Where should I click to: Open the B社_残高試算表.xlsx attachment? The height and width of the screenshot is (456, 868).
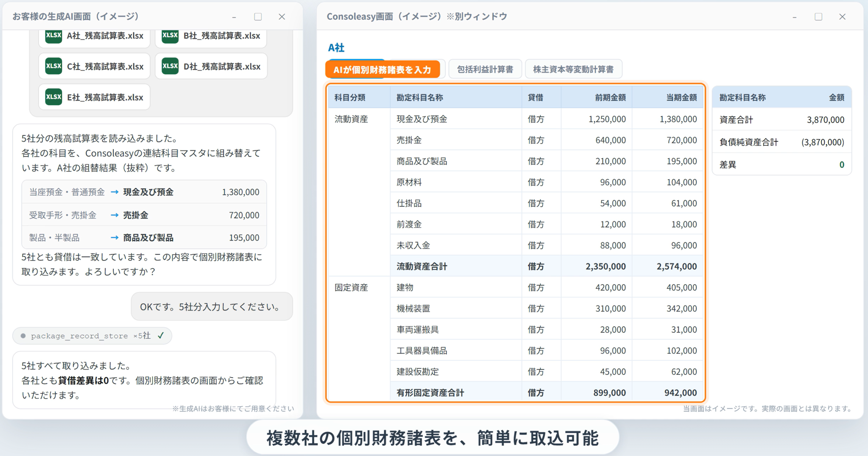point(211,36)
